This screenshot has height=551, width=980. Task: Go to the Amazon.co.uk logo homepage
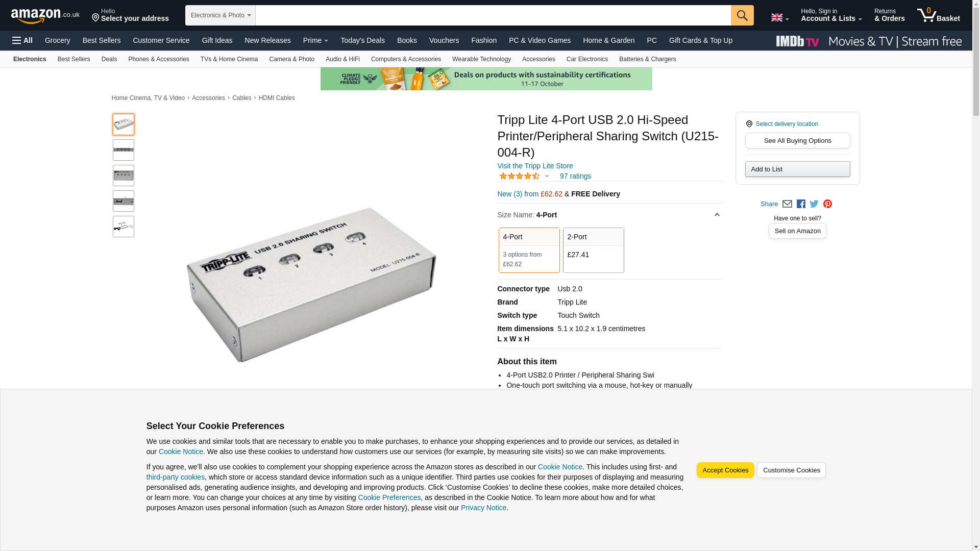point(45,16)
